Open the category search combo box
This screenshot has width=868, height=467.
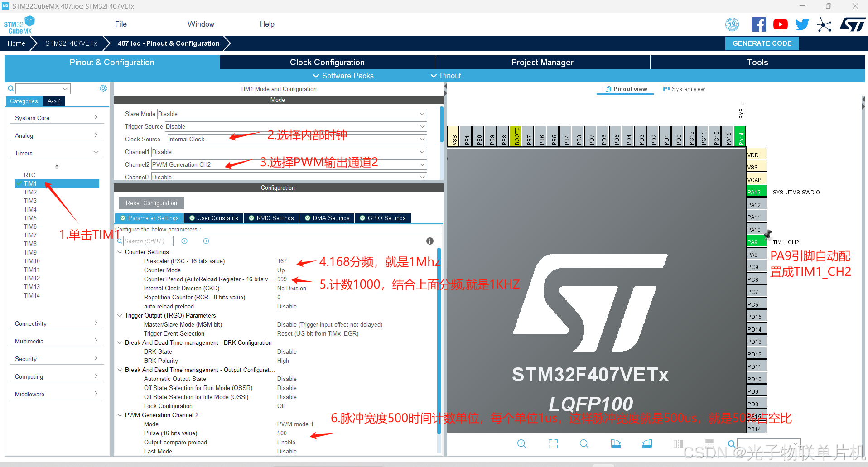point(43,89)
